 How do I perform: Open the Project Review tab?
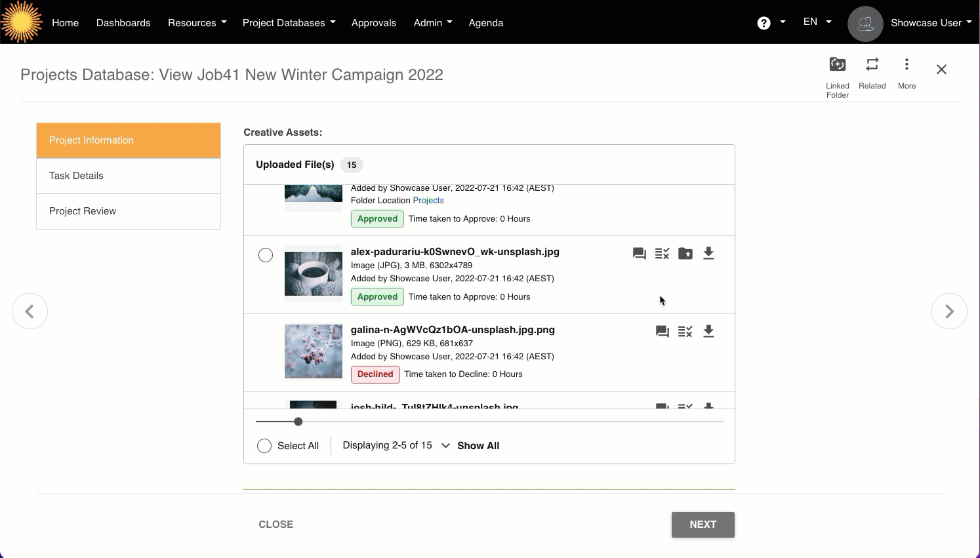(x=129, y=211)
